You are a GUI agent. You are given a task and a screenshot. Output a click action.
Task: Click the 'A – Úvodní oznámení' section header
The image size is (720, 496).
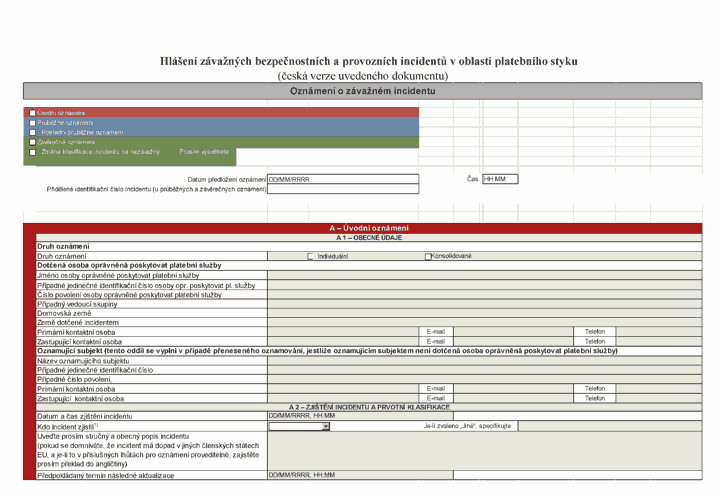[369, 228]
